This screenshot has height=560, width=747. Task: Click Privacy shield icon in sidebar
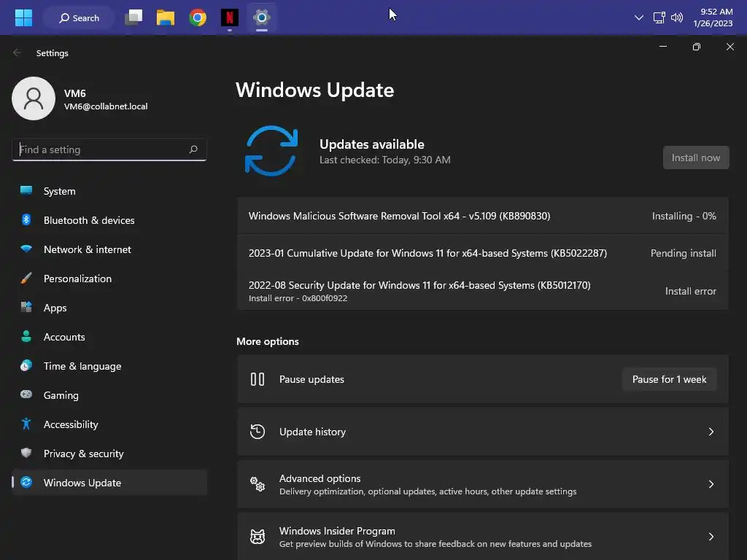[26, 453]
